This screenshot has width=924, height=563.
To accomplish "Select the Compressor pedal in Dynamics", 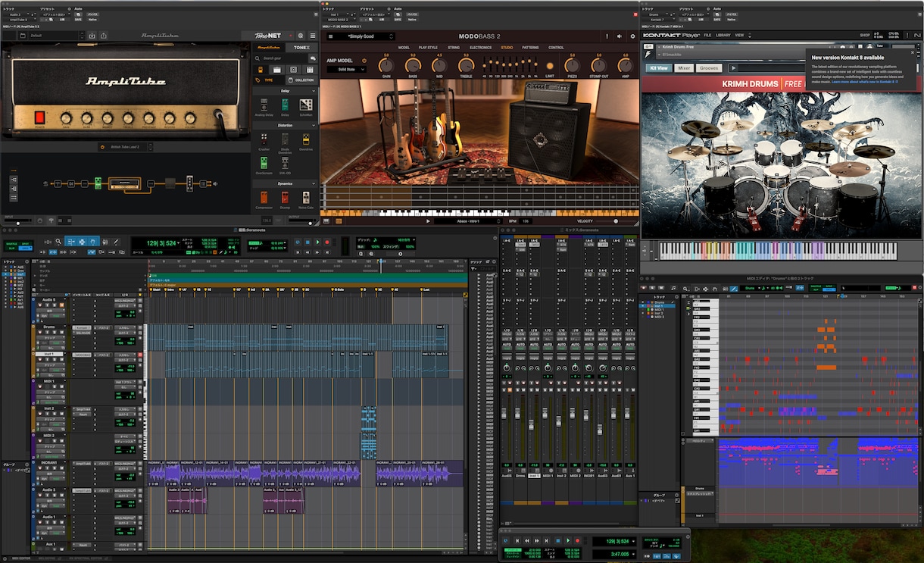I will [264, 198].
